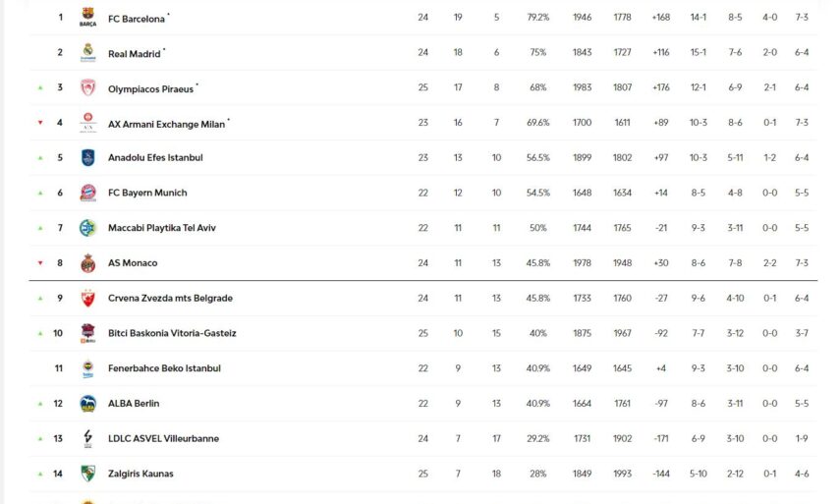Viewport: 840px width, 504px height.
Task: Open the Real Madrid team page
Action: click(134, 53)
